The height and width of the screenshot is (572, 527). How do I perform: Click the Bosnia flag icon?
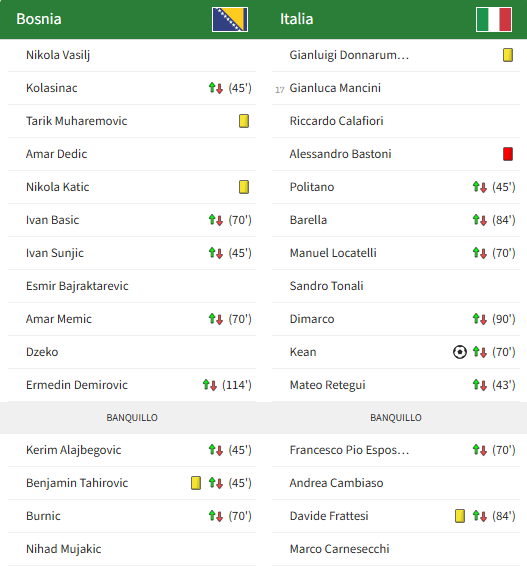coord(230,19)
